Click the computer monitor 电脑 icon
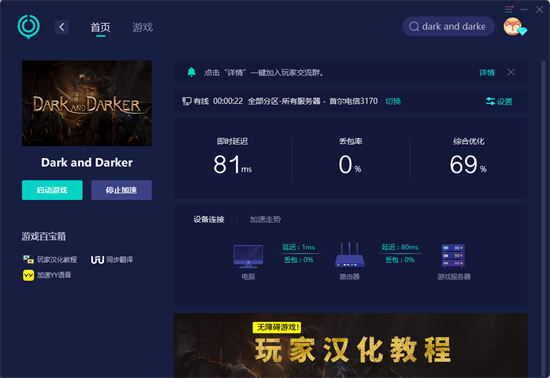Image resolution: width=550 pixels, height=378 pixels. click(248, 256)
